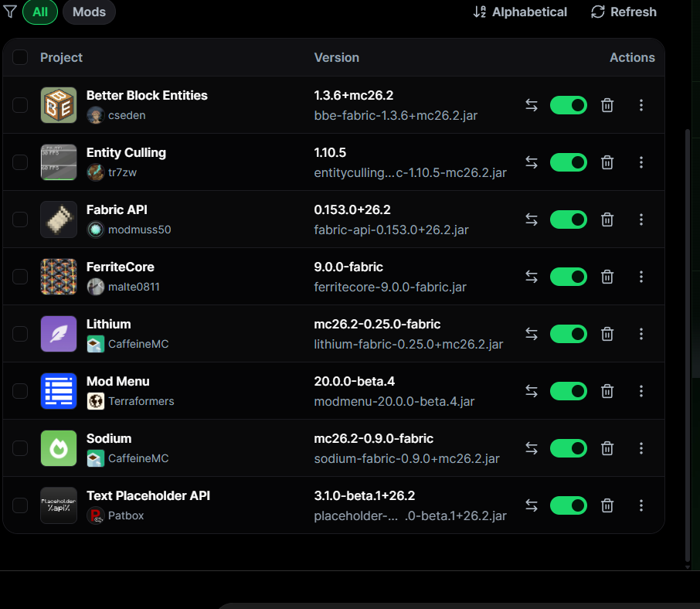
Task: Open author modmuss50's profile
Action: 129,230
